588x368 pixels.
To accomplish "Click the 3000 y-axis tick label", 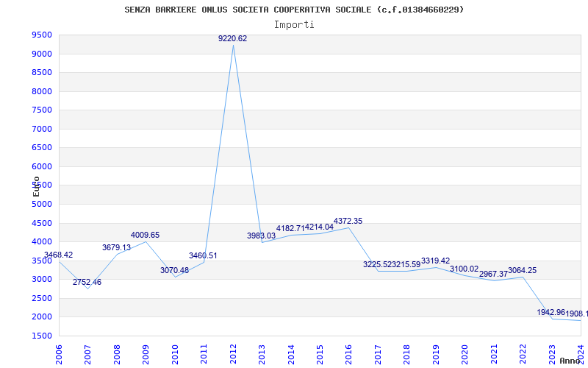I will 42,280.
